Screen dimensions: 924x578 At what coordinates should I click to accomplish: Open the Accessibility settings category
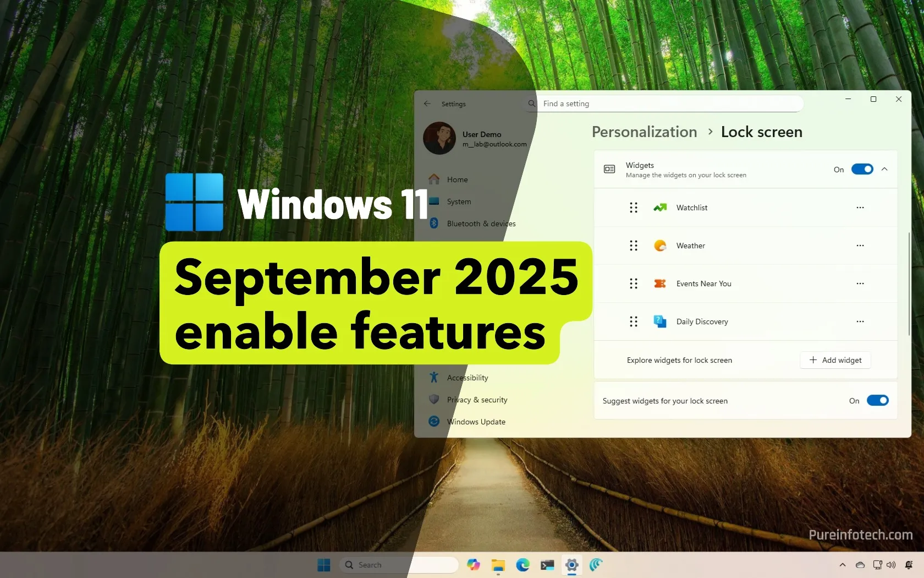pos(468,378)
